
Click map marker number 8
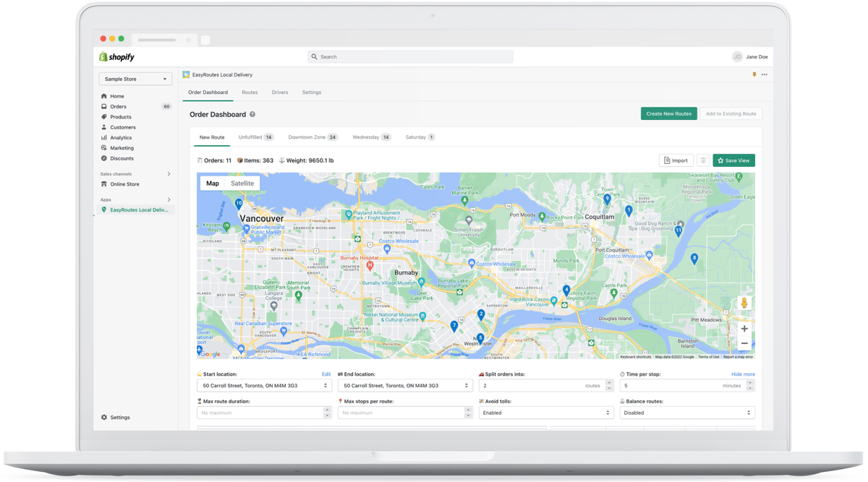(694, 258)
